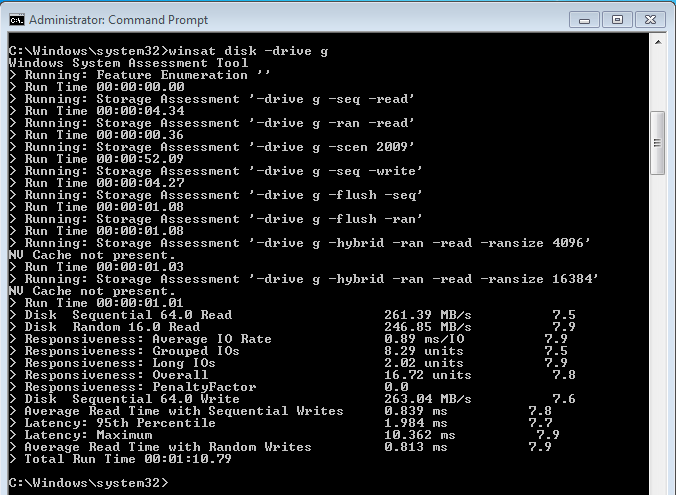
Task: Click run time '00:00:52.09'
Action: 141,159
